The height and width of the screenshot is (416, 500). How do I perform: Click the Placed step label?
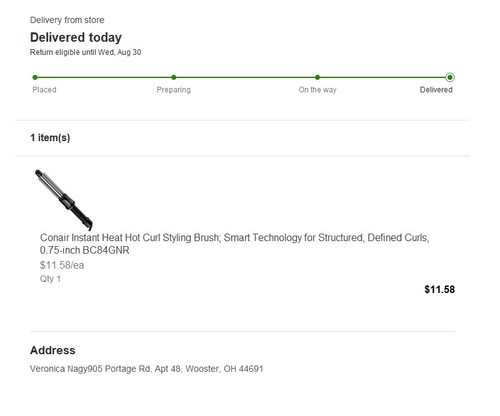click(44, 90)
